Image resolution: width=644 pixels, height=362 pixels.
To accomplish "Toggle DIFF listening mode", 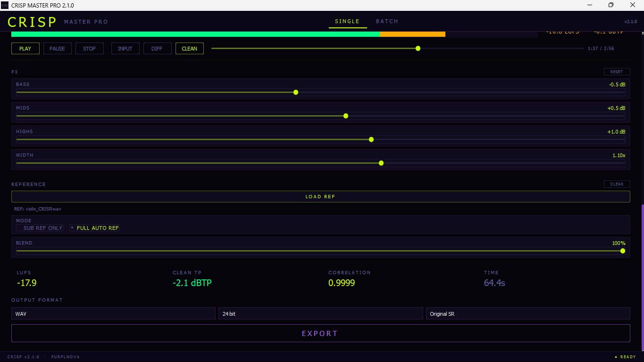I will click(157, 48).
